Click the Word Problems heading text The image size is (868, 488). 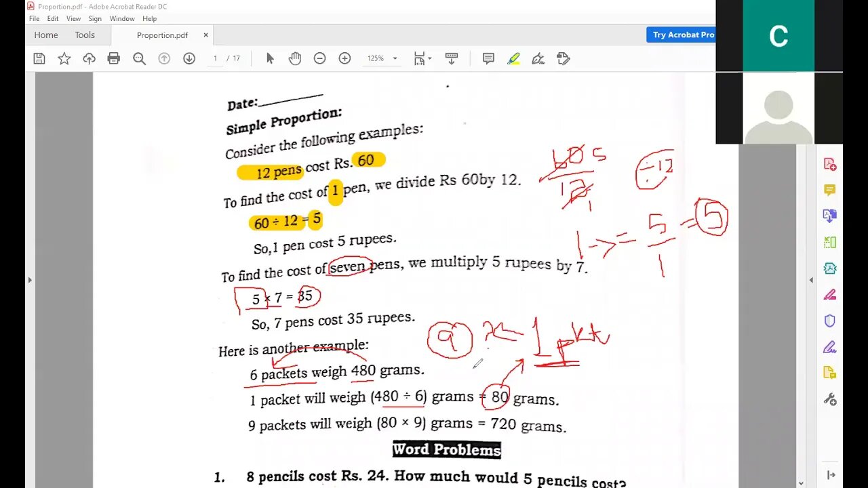tap(447, 449)
